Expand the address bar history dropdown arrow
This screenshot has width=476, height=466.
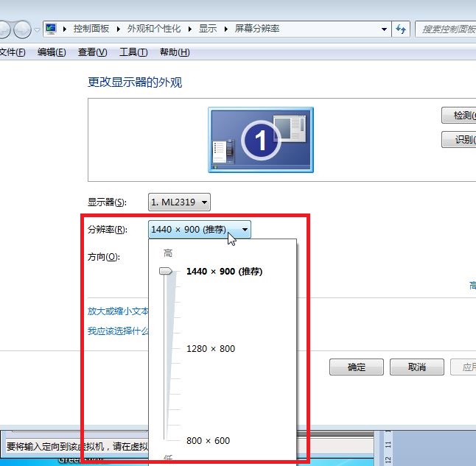click(x=384, y=29)
